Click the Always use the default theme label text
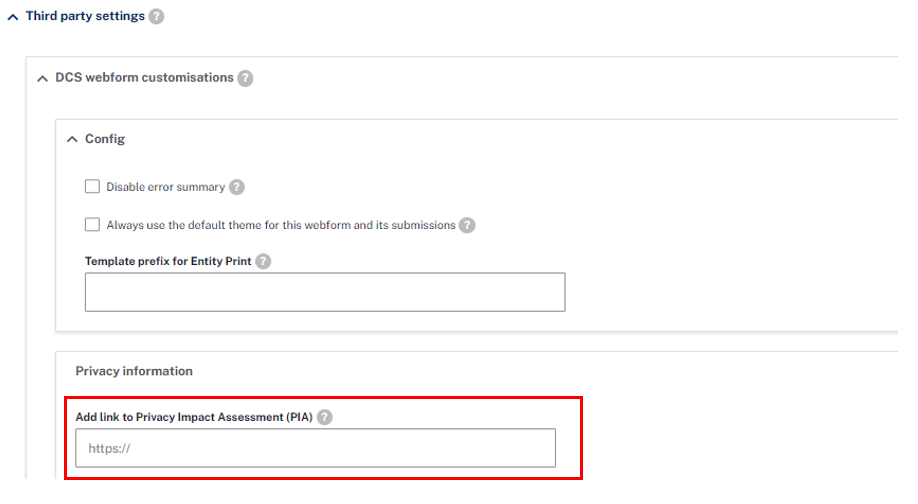This screenshot has height=504, width=918. coord(281,225)
